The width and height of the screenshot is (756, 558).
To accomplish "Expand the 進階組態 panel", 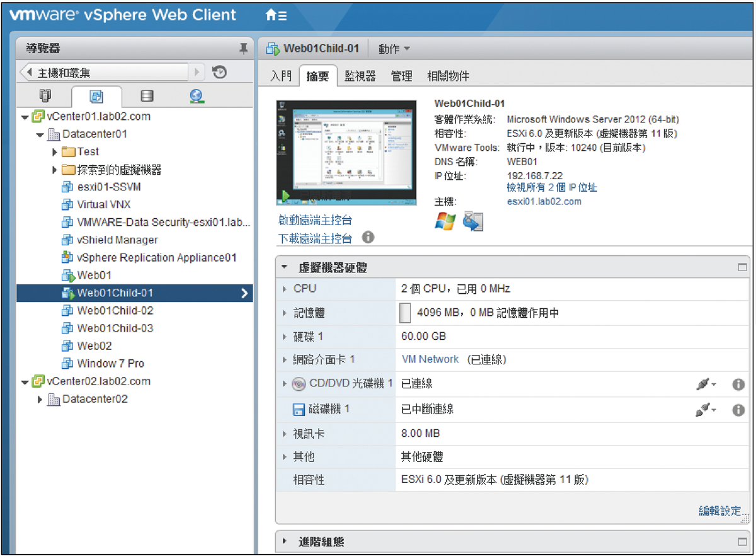I will click(x=285, y=542).
